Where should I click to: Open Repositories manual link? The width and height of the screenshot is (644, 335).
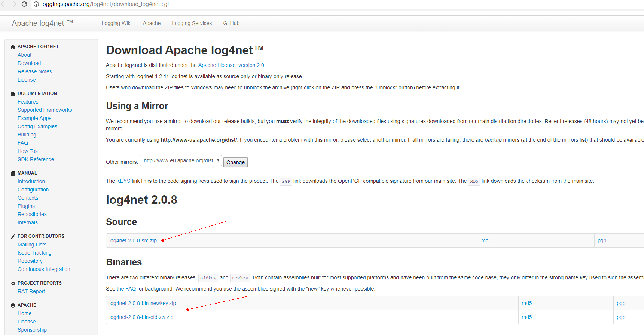(x=32, y=214)
